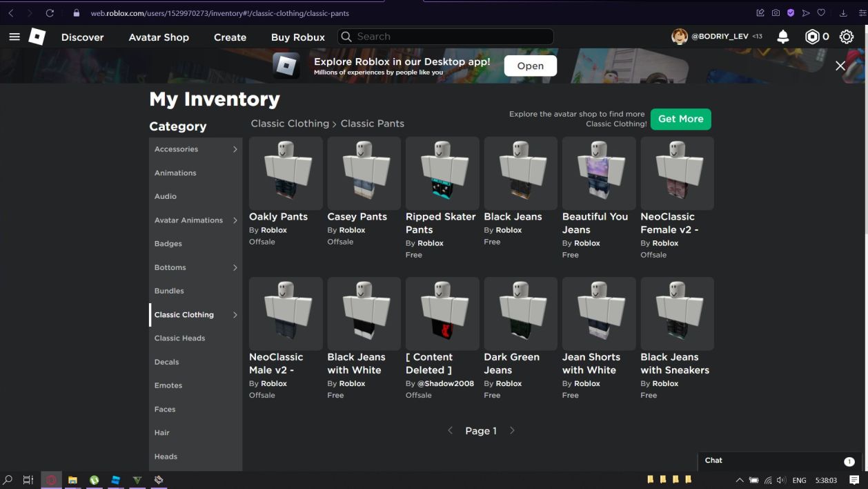The width and height of the screenshot is (868, 489).
Task: Click Open in the Desktop app banner
Action: pos(531,66)
